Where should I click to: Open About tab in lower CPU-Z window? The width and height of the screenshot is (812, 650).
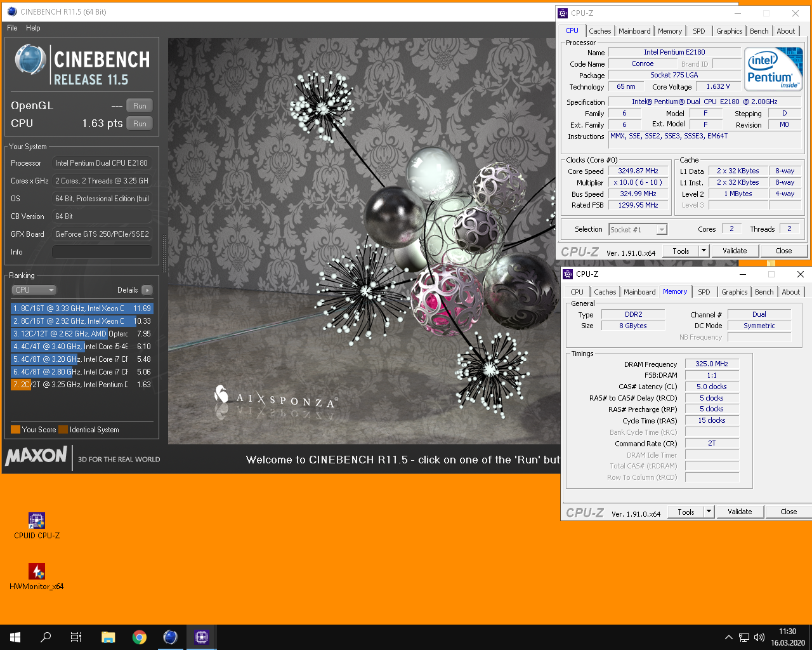coord(791,292)
